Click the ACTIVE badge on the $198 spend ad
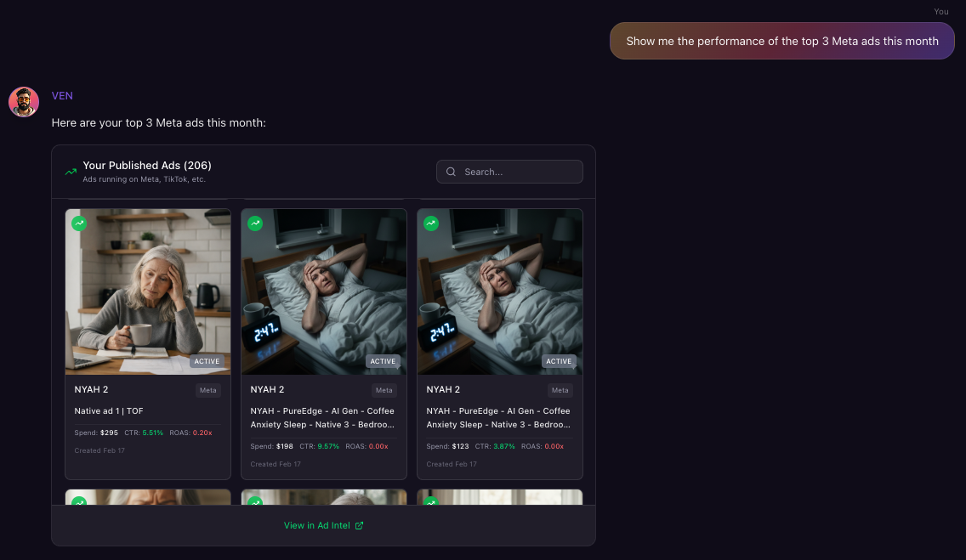Image resolution: width=966 pixels, height=560 pixels. coord(383,361)
